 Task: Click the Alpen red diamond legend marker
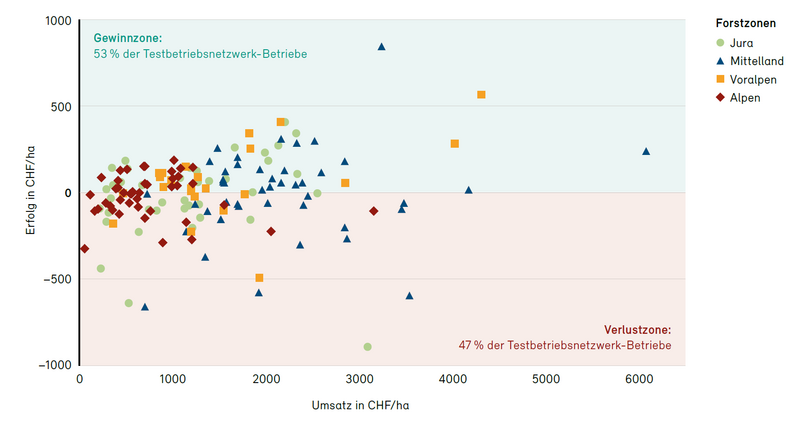(x=722, y=97)
